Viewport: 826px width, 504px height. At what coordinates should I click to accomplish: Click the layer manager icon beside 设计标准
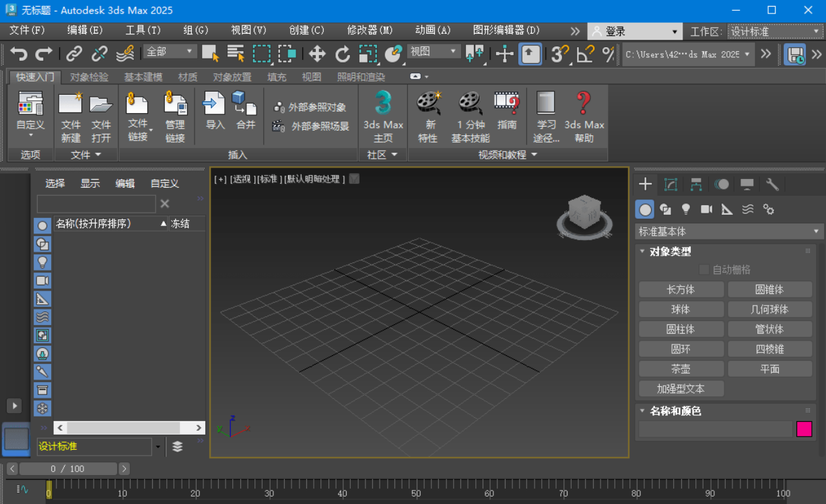(x=177, y=446)
